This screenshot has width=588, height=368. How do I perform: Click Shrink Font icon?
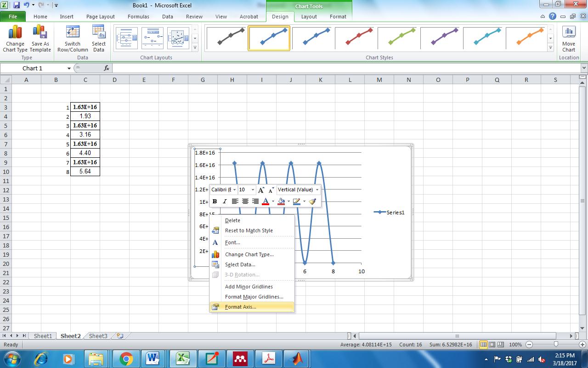[271, 190]
